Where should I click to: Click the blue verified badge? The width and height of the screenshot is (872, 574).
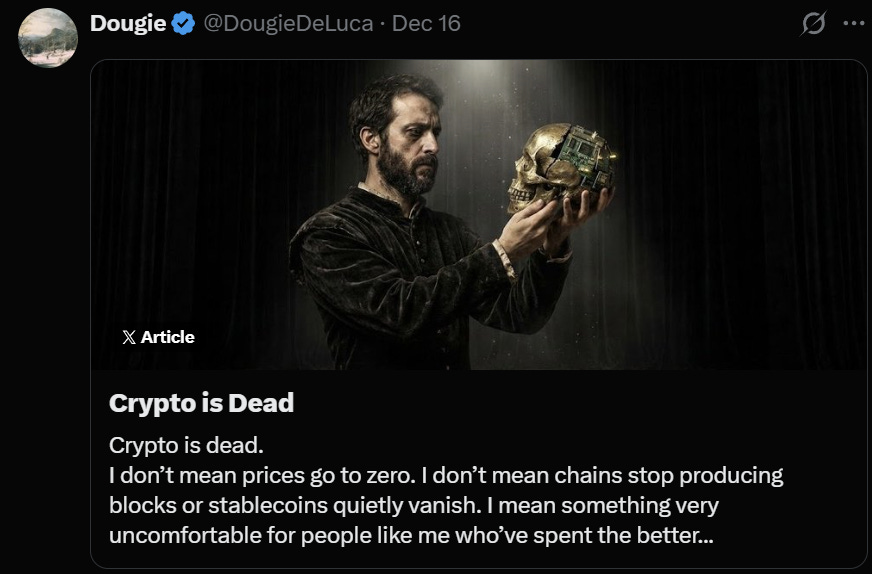tap(183, 23)
